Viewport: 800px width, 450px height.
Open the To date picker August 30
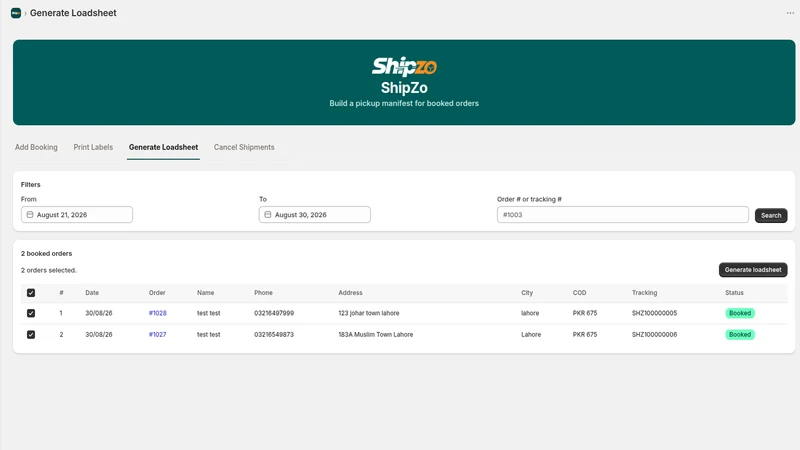point(315,215)
